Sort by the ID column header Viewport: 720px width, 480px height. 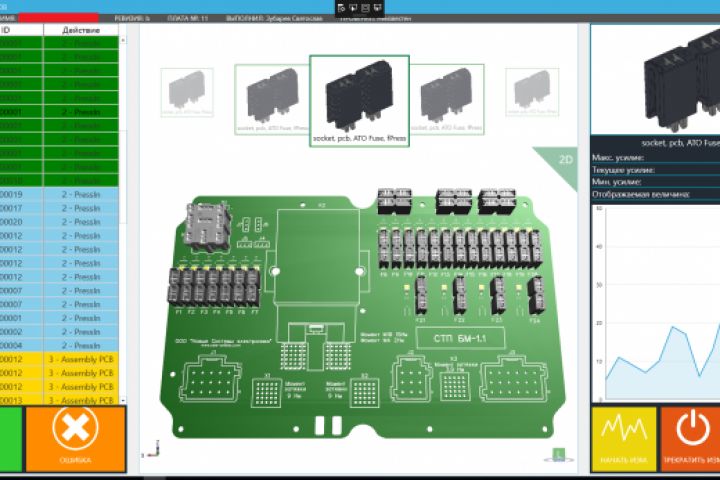22,30
